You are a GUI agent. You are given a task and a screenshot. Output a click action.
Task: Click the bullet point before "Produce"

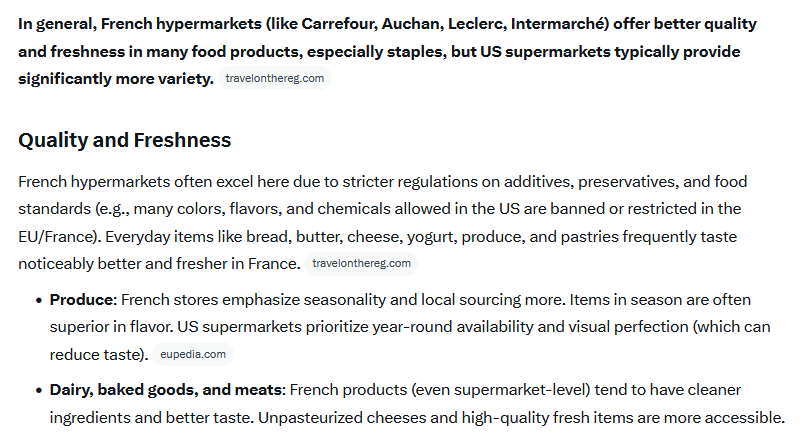point(39,301)
